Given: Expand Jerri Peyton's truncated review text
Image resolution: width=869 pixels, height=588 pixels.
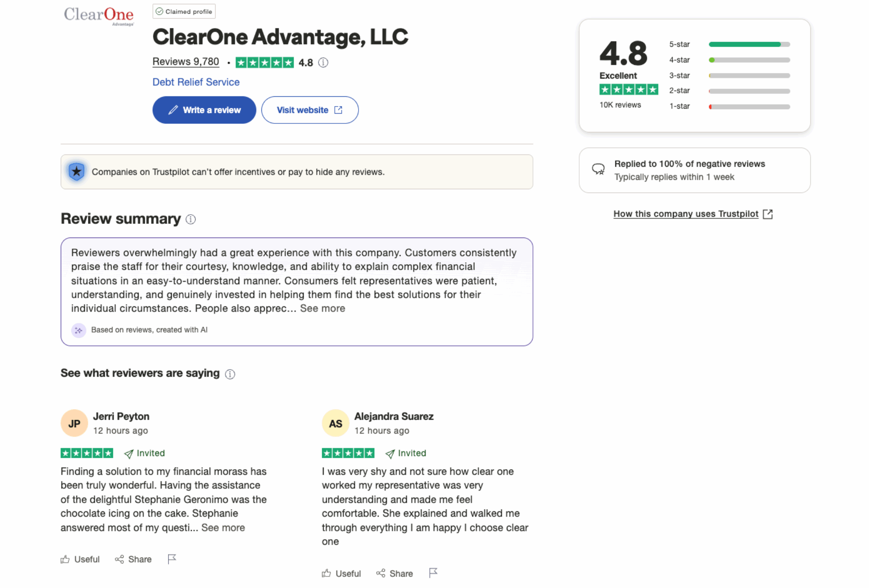Looking at the screenshot, I should click(223, 527).
